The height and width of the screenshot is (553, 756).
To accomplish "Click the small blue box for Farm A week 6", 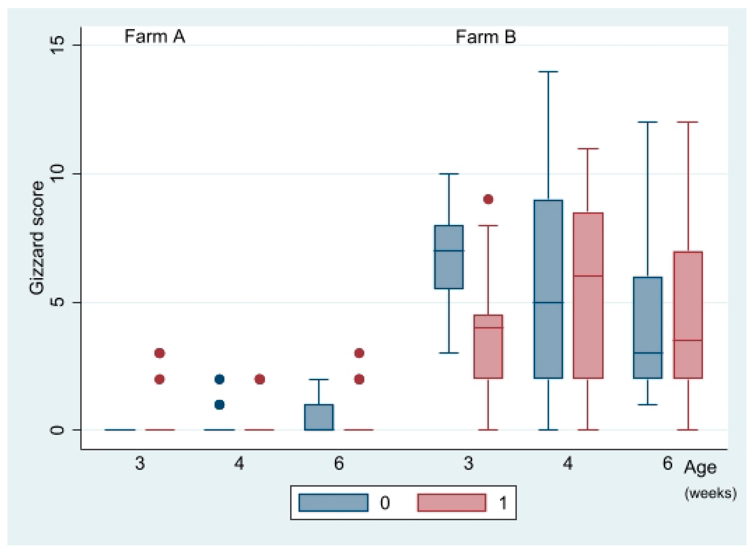I will tap(319, 417).
